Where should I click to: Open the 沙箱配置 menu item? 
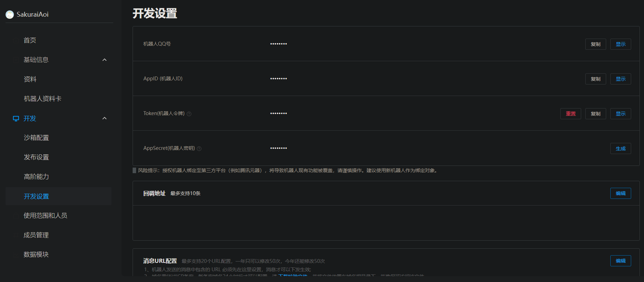coord(36,138)
